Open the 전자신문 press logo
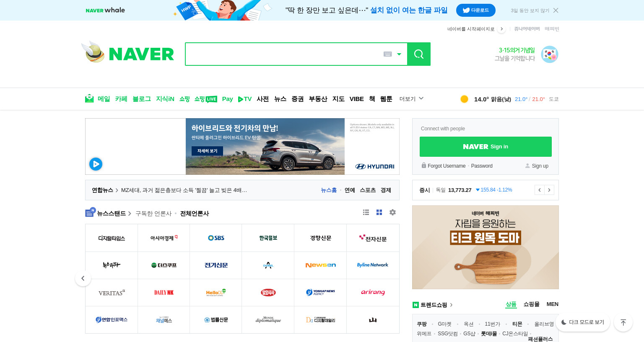This screenshot has height=342, width=644. click(373, 238)
